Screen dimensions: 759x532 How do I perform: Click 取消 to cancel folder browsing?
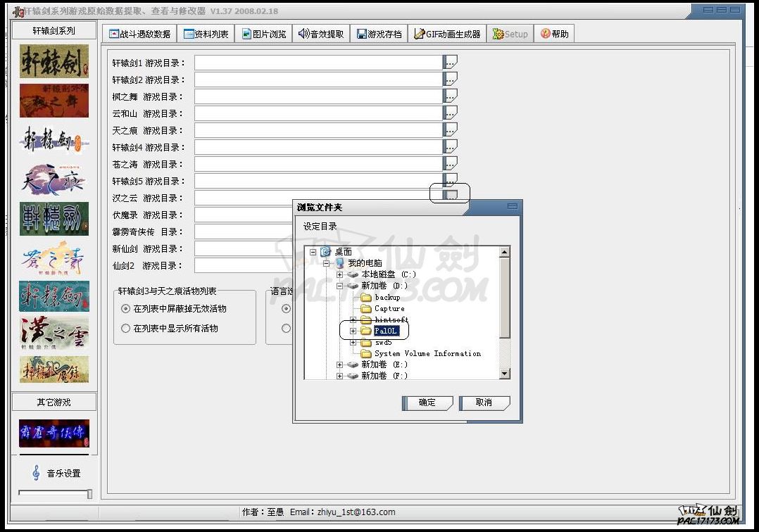coord(484,403)
